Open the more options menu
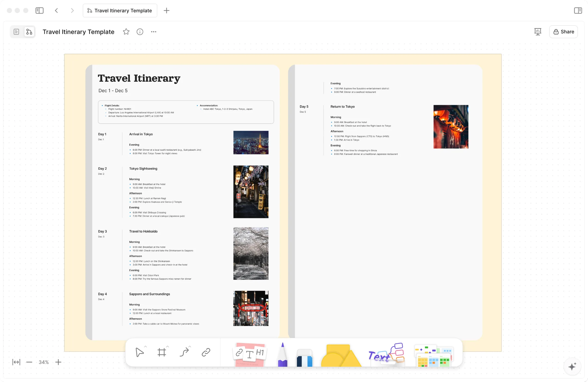The height and width of the screenshot is (382, 588). (x=154, y=32)
